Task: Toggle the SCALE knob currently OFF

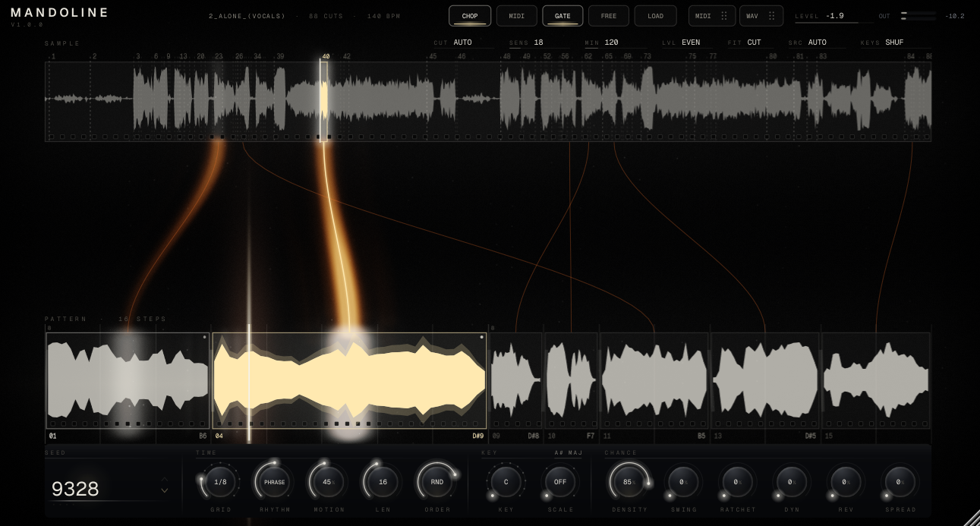Action: (560, 482)
